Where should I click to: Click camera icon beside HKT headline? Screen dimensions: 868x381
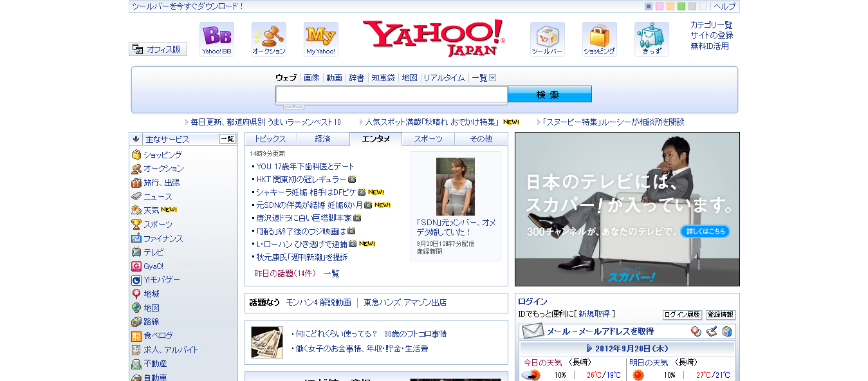(x=352, y=180)
